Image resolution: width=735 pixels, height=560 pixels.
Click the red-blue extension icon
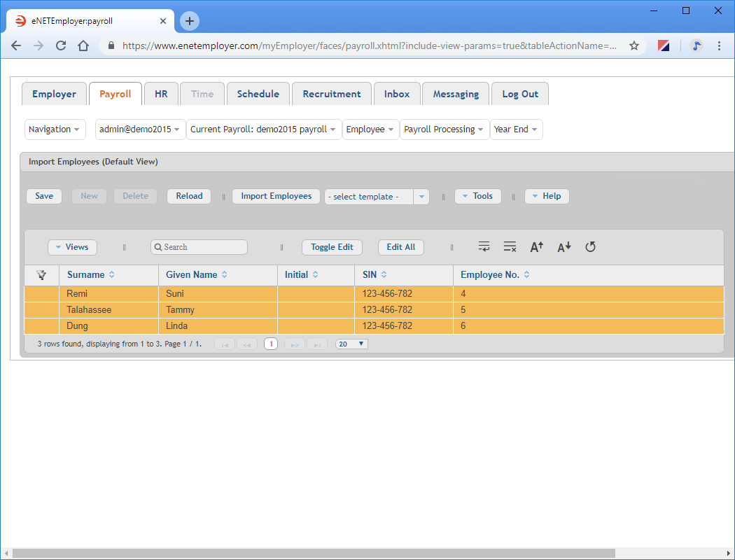click(664, 45)
